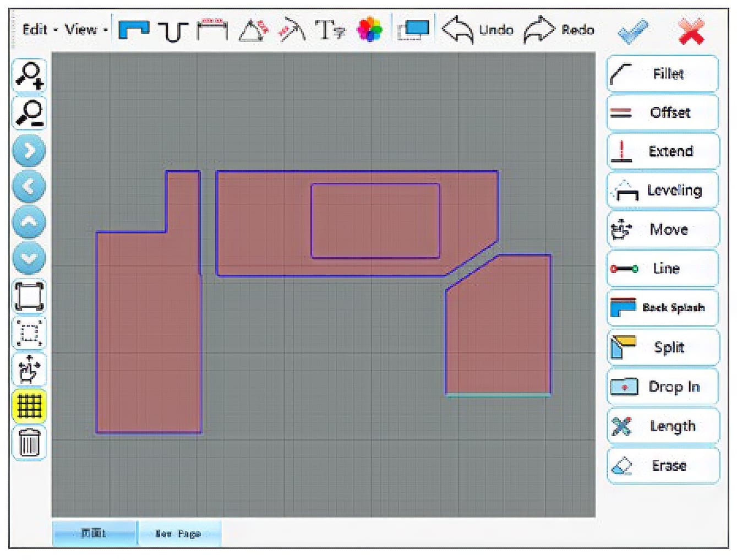Click the zoom out magnifier icon
737x560 pixels.
point(29,113)
